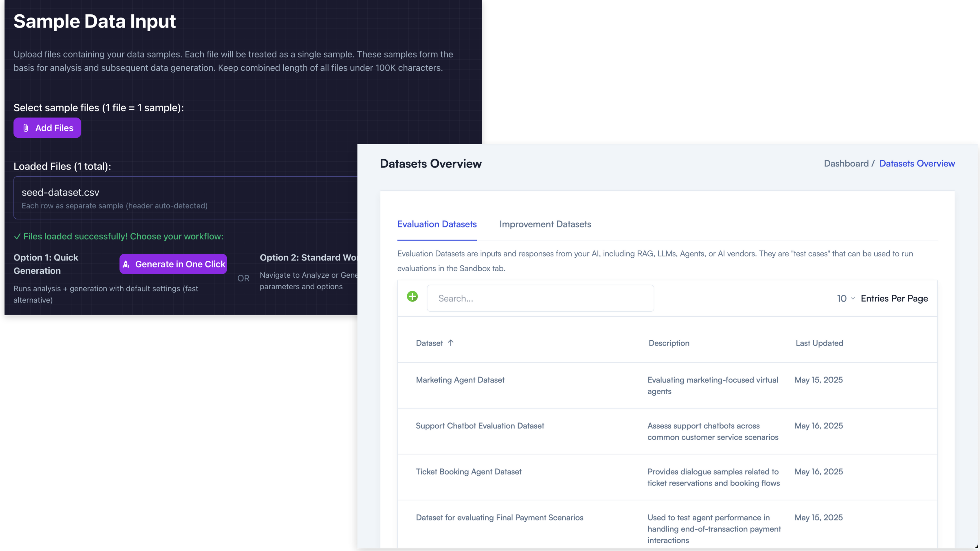
Task: Click the Datasets Overview breadcrumb link
Action: [x=917, y=163]
